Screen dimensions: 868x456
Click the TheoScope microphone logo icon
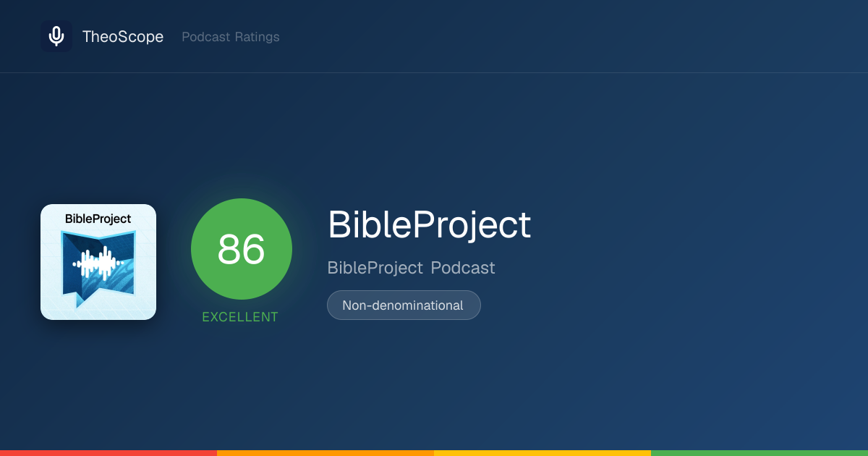pos(56,36)
